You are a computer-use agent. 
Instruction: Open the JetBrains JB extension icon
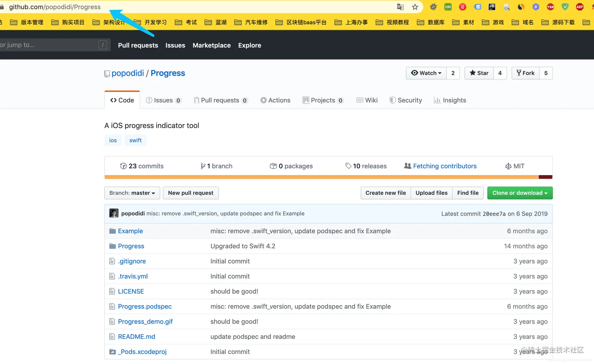(x=492, y=7)
